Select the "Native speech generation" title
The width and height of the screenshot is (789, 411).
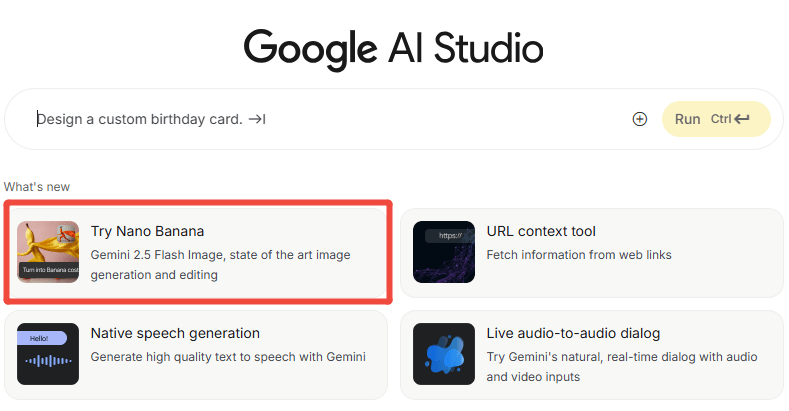point(175,333)
